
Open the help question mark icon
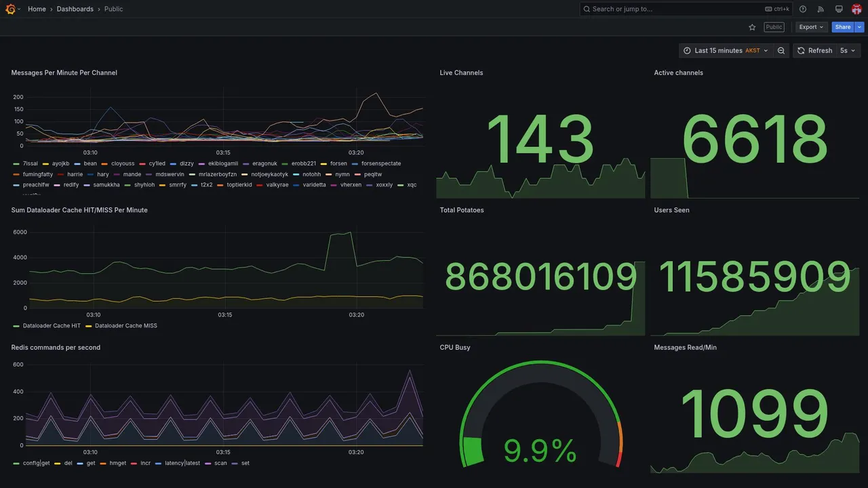(803, 9)
